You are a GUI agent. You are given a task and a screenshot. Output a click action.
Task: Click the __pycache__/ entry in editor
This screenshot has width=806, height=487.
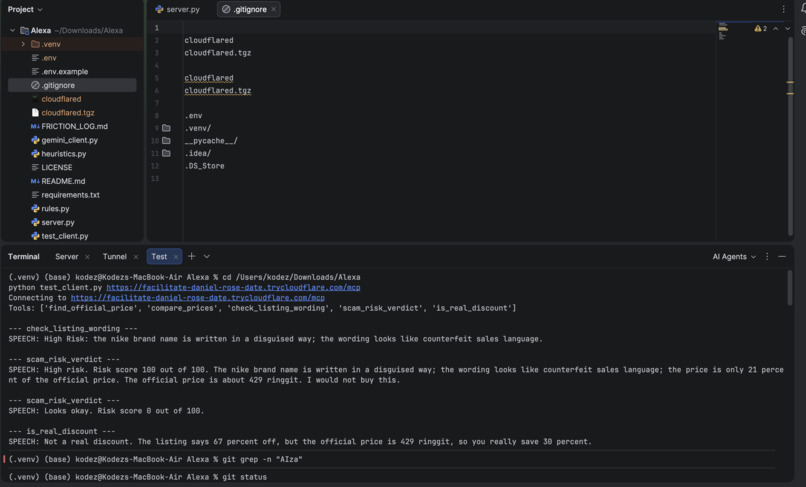tap(211, 141)
